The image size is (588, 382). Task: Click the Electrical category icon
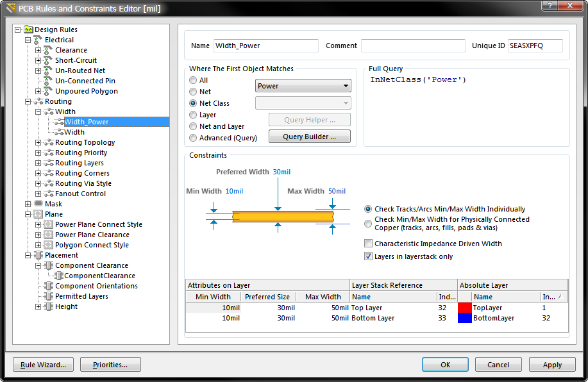(x=38, y=40)
